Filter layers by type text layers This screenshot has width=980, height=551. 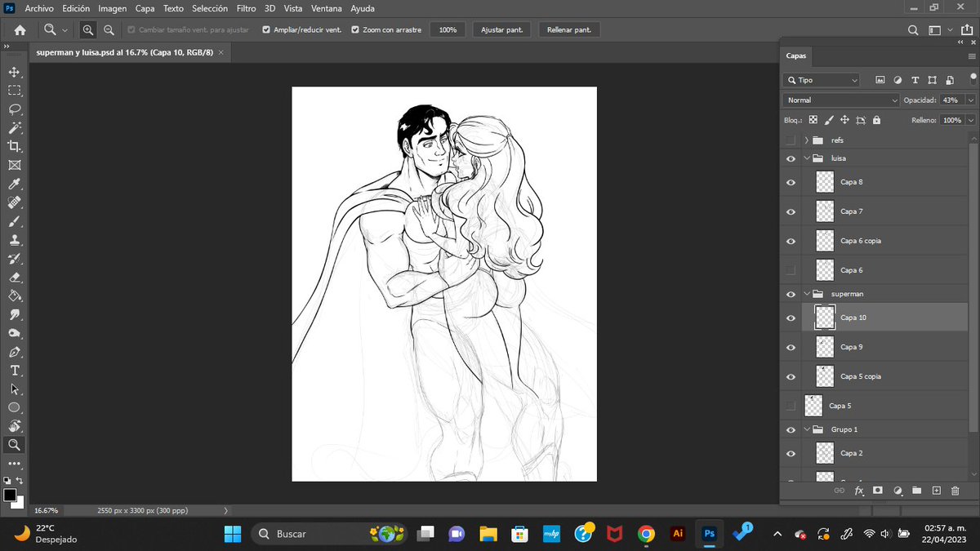point(915,80)
